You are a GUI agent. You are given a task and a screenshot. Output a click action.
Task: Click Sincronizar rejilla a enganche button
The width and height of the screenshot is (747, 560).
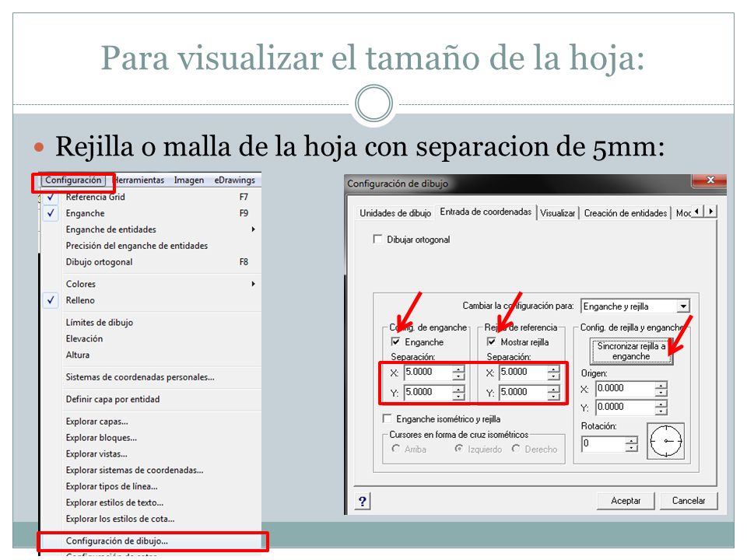pyautogui.click(x=631, y=352)
